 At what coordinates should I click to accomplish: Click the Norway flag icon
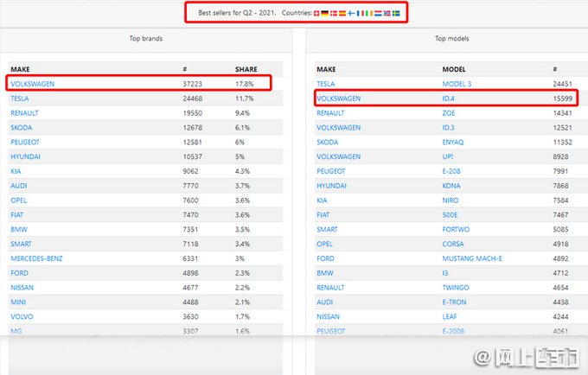point(387,13)
